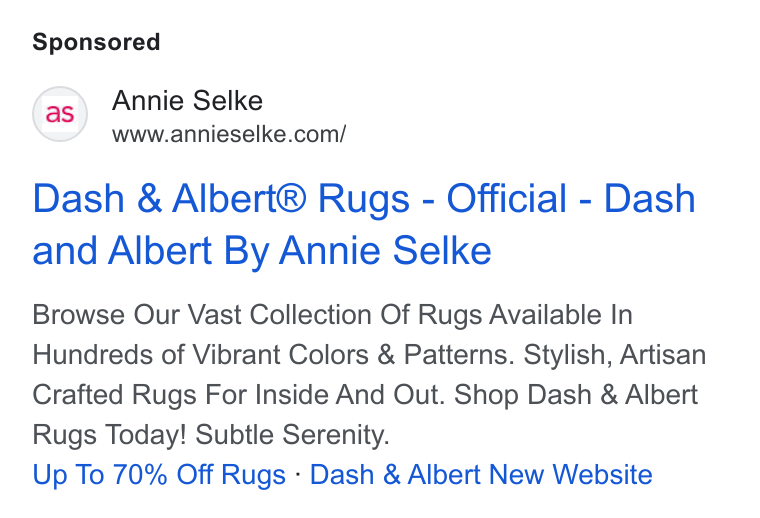Click 'New Website' in the second sitelink

tap(570, 474)
